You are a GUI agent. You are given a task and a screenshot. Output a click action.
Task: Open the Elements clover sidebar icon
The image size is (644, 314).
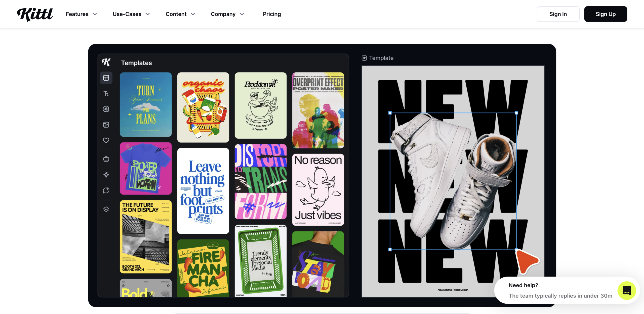tap(106, 109)
